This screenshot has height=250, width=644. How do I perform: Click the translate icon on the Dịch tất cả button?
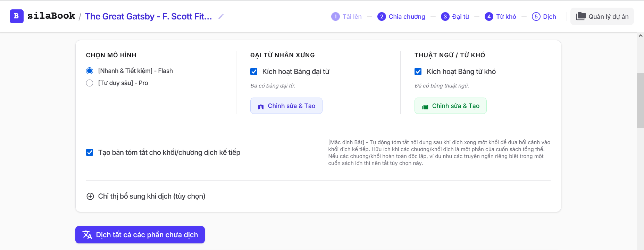(x=87, y=235)
